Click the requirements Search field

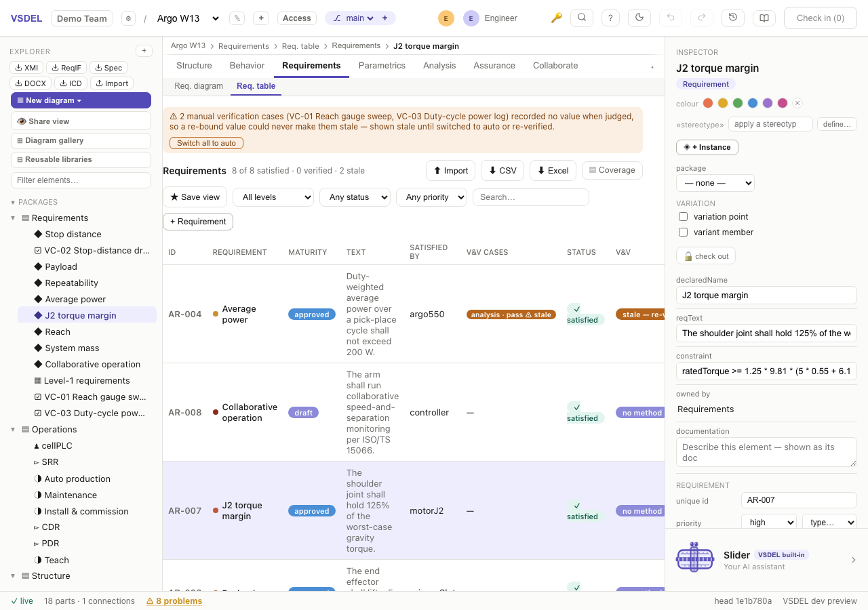coord(531,197)
